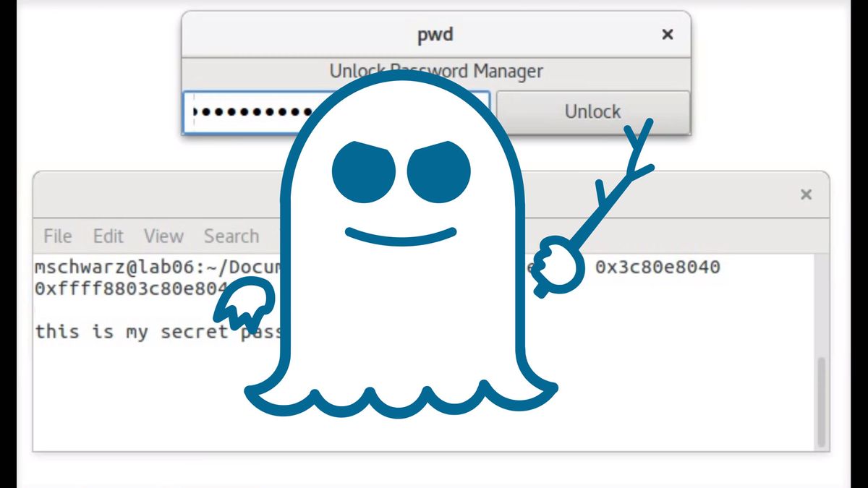Open the Edit menu
868x488 pixels.
pyautogui.click(x=108, y=236)
